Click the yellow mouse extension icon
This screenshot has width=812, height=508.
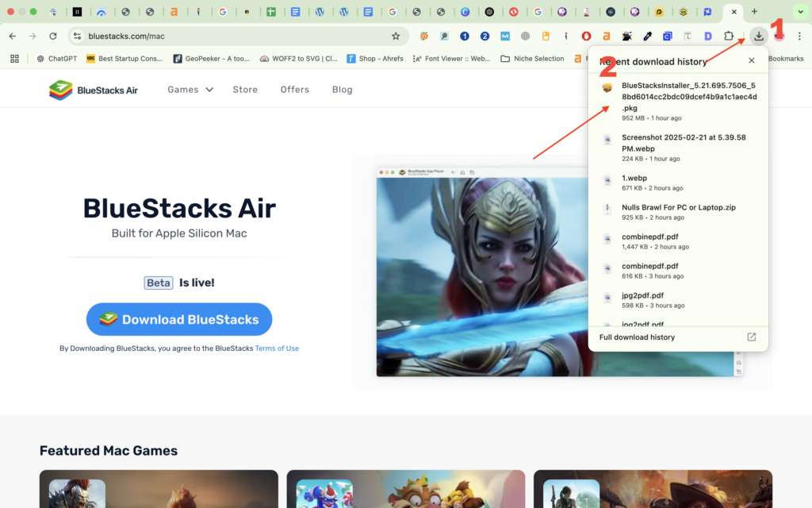(x=546, y=36)
